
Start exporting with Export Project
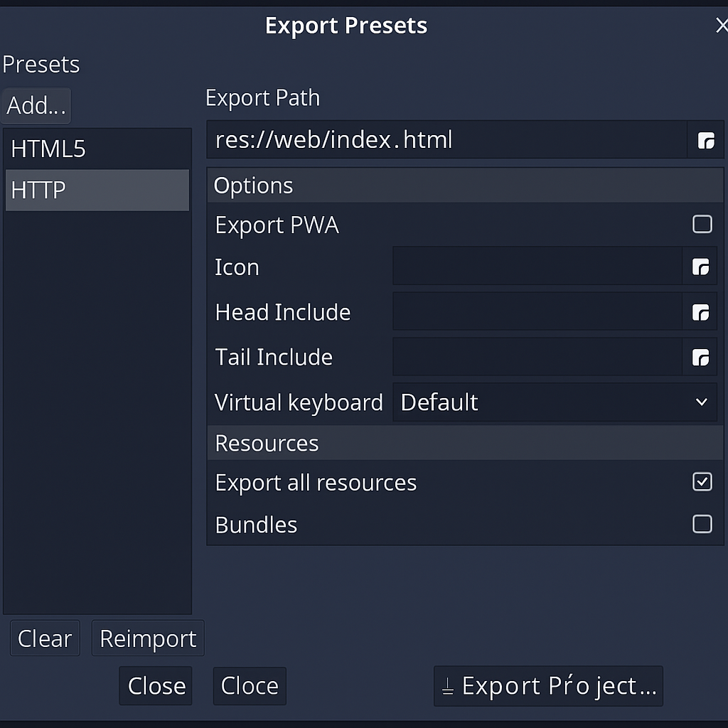(x=547, y=685)
